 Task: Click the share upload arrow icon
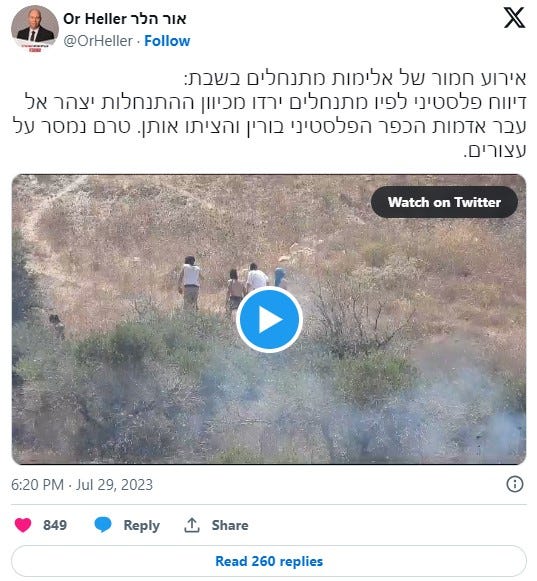(192, 525)
